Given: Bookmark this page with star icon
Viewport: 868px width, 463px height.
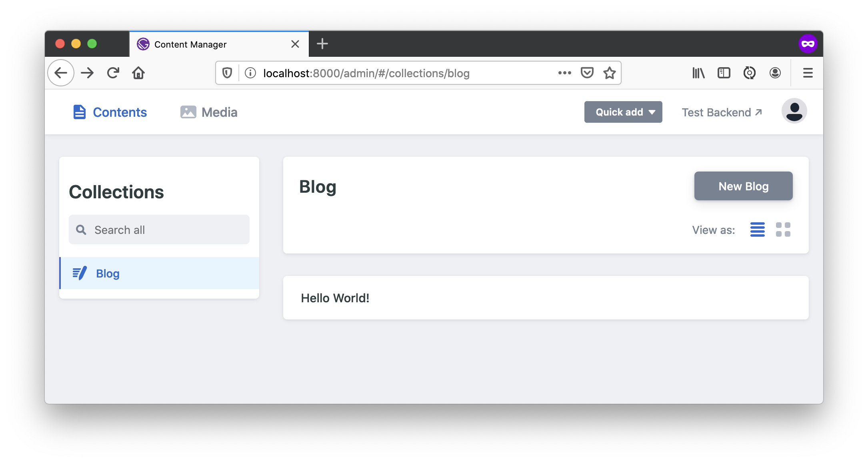Looking at the screenshot, I should [x=609, y=73].
